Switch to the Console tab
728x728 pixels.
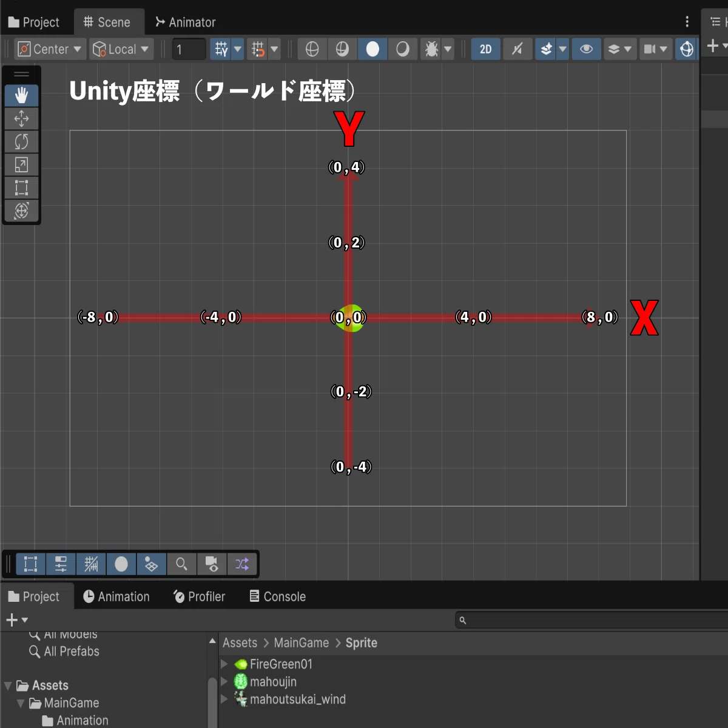pos(277,597)
